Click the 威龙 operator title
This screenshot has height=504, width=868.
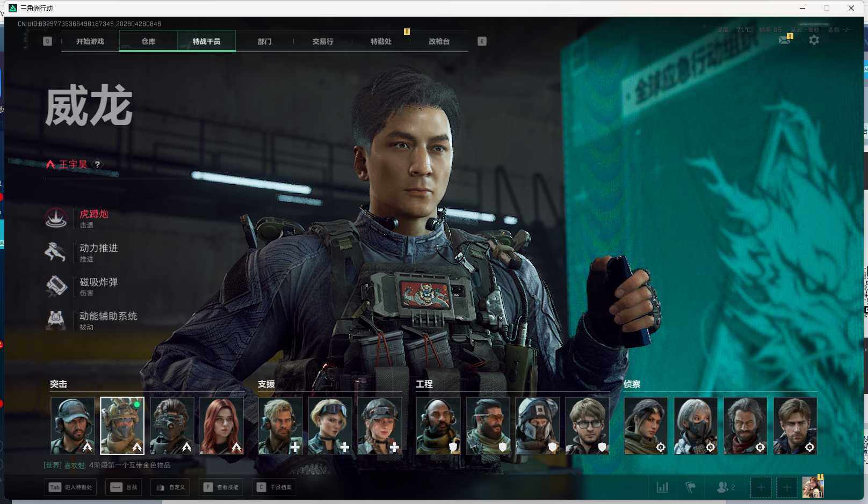(89, 106)
